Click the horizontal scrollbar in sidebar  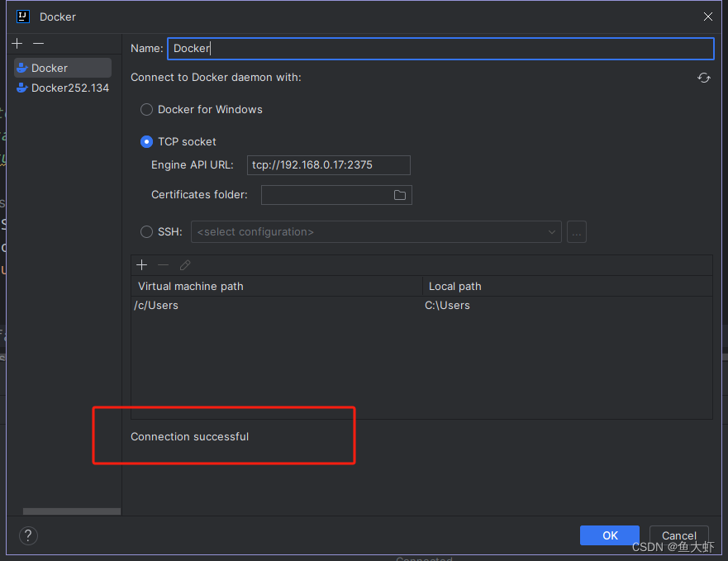pyautogui.click(x=72, y=511)
